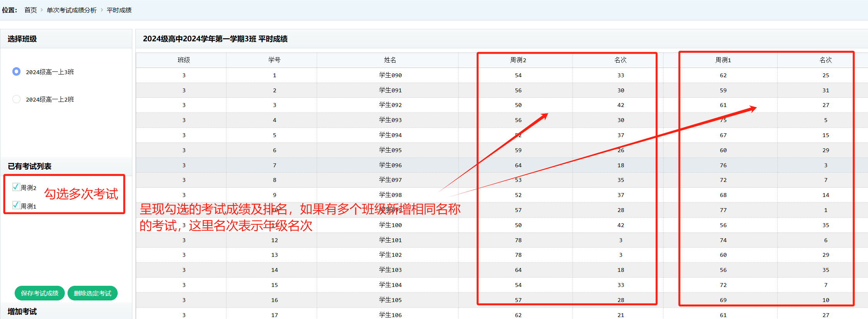Click 平时成绩 breadcrumb item
The image size is (868, 319).
pyautogui.click(x=119, y=10)
